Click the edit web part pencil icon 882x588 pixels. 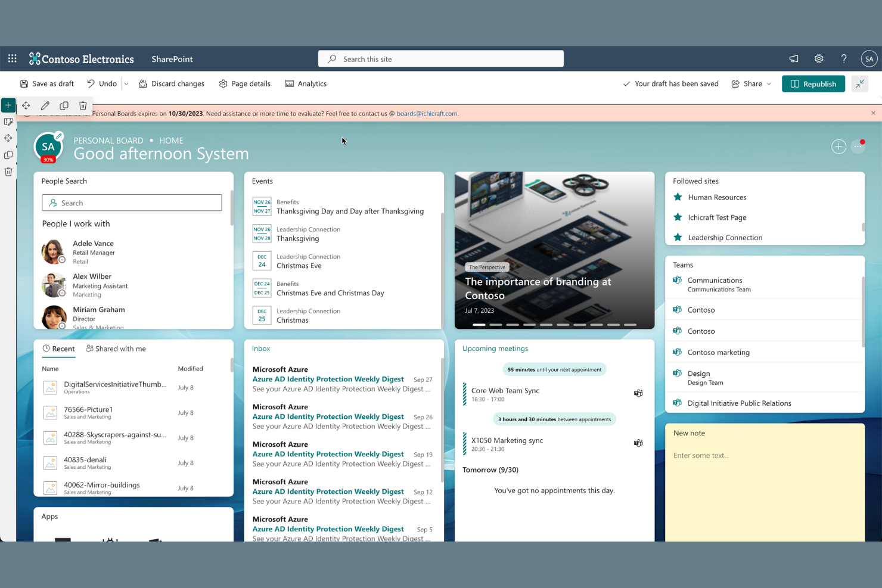point(45,105)
